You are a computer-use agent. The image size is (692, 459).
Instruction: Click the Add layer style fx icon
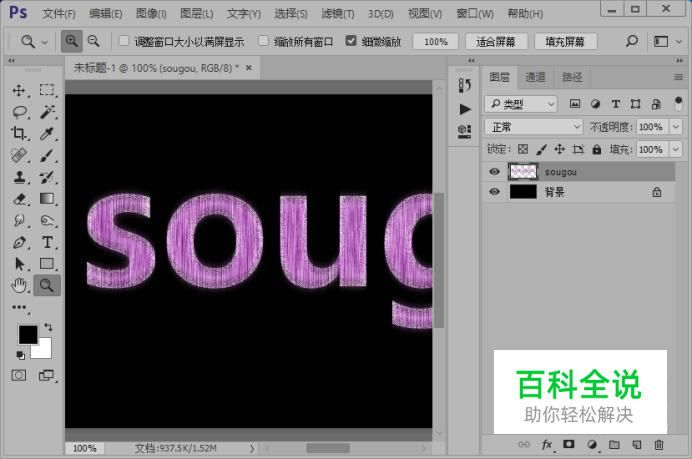(546, 445)
